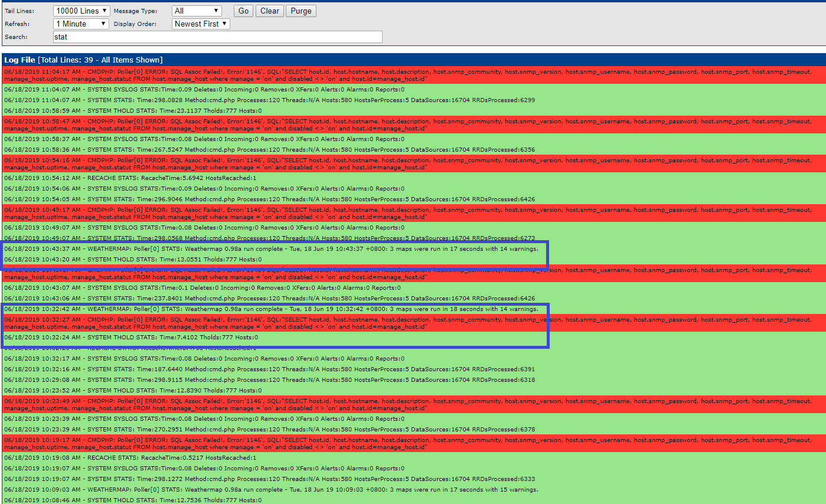This screenshot has height=504, width=826.
Task: Select the 10:32:42 AM WEATHERMAP 18 seconds row
Action: coord(413,309)
